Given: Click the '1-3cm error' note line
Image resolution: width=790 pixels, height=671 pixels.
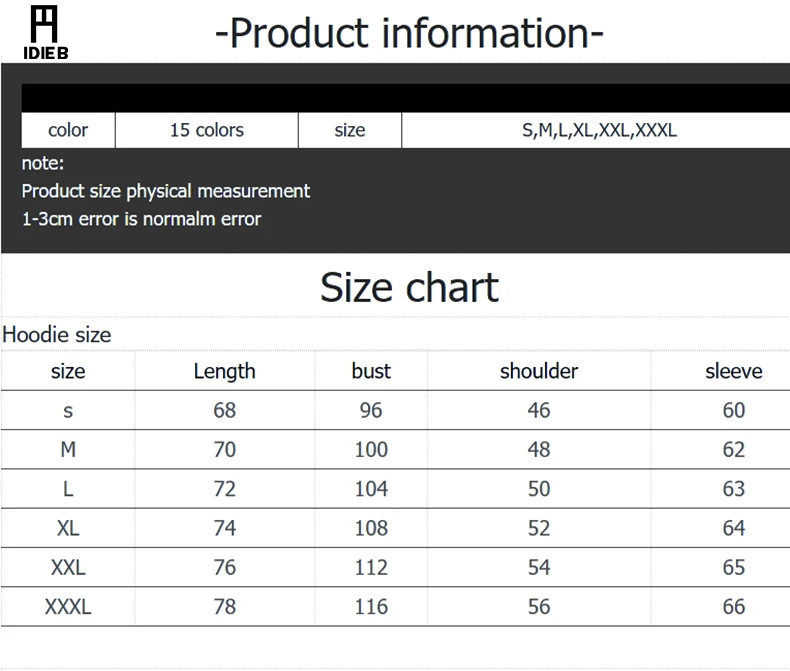Looking at the screenshot, I should coord(141,219).
